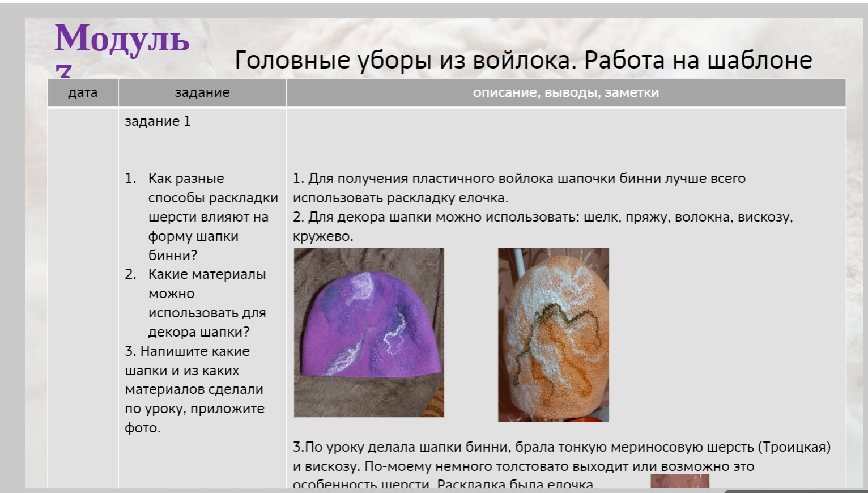This screenshot has height=493, width=868.
Task: Click the 'описание, выводы, заметки' header cell
Action: click(565, 92)
